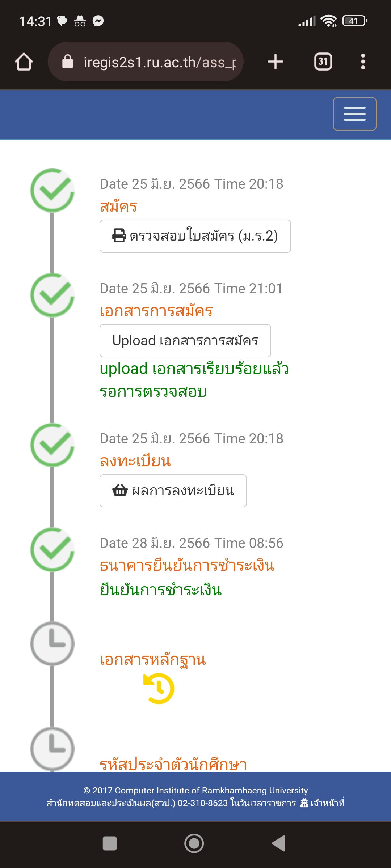391x868 pixels.
Task: Tap the browser home icon
Action: pyautogui.click(x=24, y=61)
